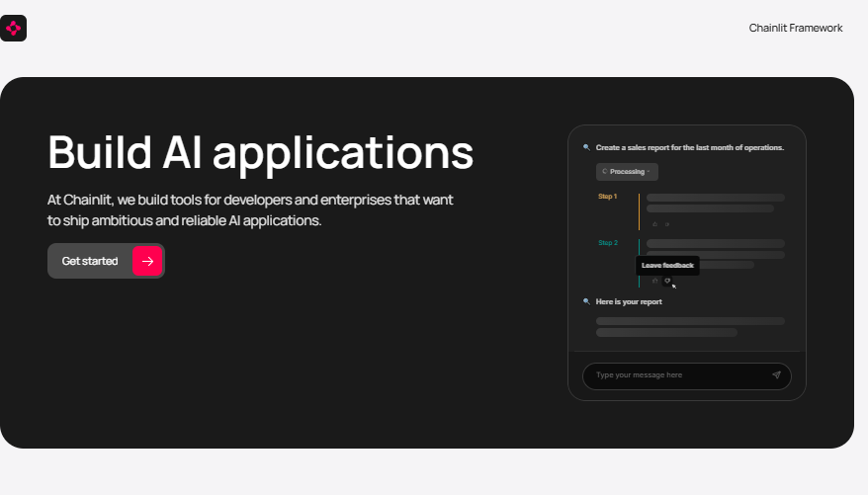The image size is (868, 495).
Task: Click the send paper-plane icon
Action: (x=776, y=375)
